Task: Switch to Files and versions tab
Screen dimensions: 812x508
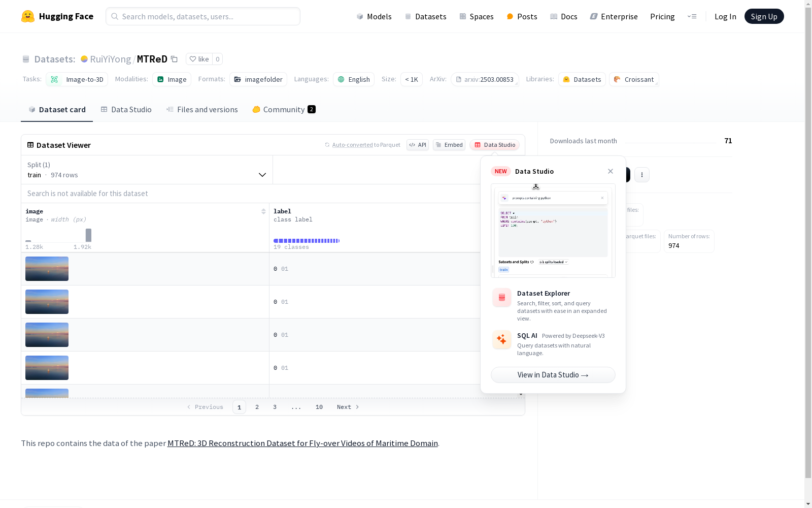Action: [x=202, y=109]
